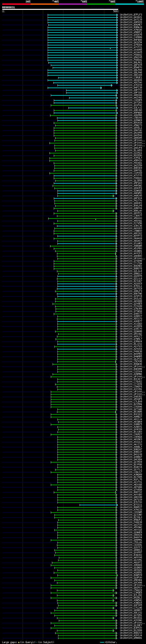
Task: Select the UniRef100_B9GME7 label
Action: click(x=131, y=25)
